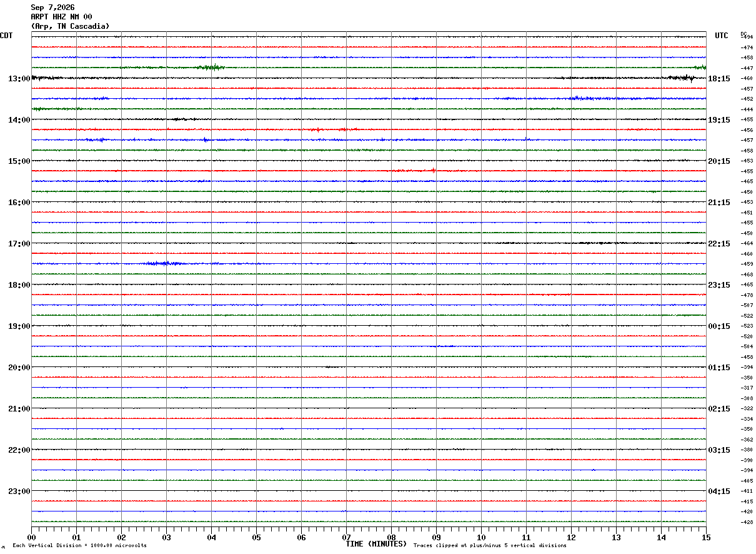
Task: Click the traces clipped footnote text
Action: [490, 546]
